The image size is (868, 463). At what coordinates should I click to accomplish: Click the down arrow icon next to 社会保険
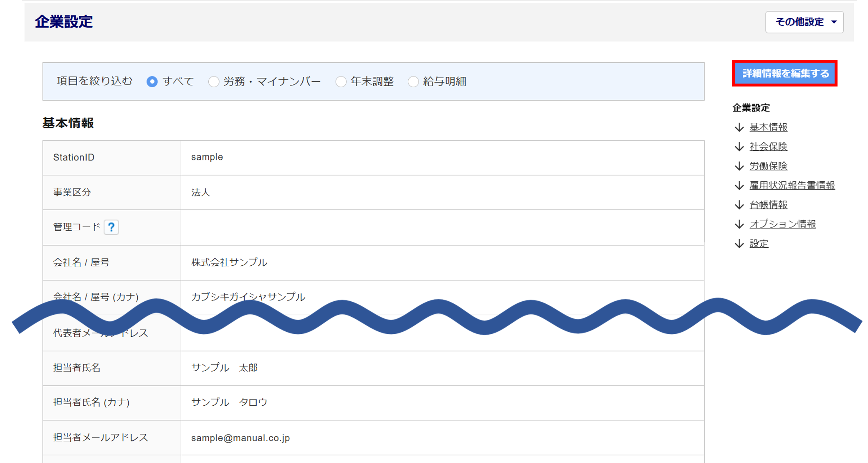tap(739, 147)
